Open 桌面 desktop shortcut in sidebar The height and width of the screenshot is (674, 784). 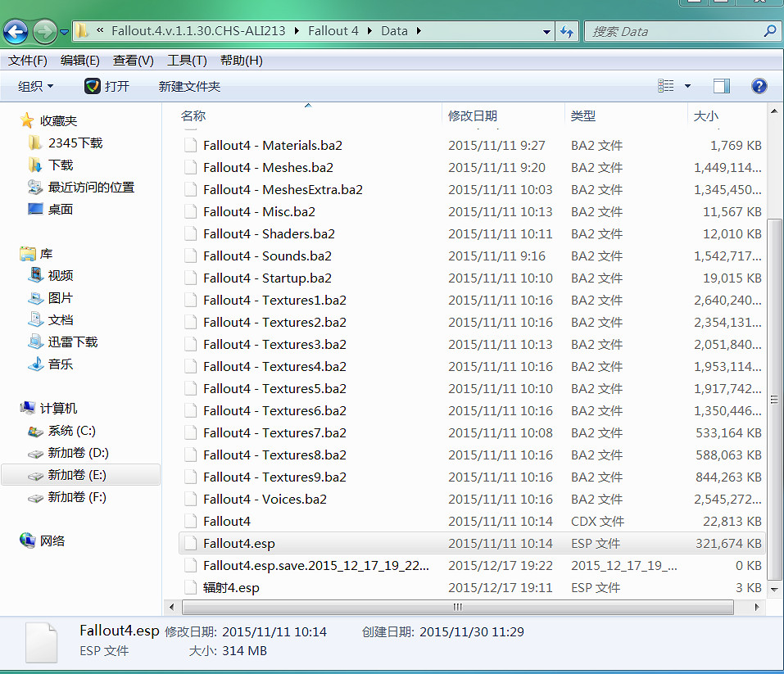[x=60, y=209]
